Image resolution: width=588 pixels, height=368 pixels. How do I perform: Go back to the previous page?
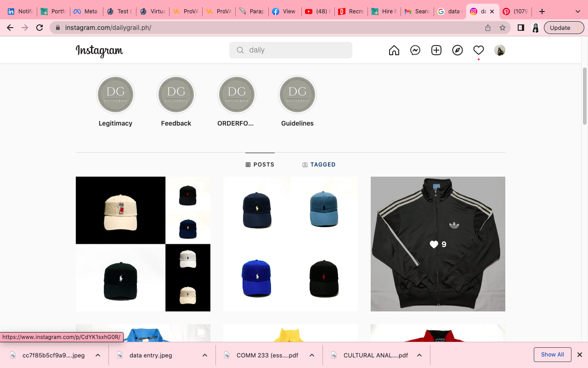click(10, 28)
